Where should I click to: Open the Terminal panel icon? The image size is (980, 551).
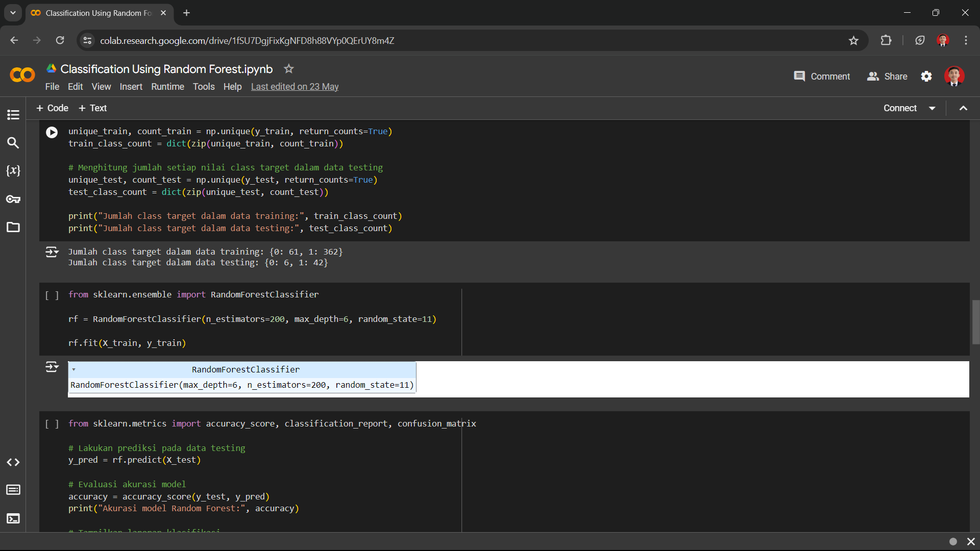[x=13, y=518]
